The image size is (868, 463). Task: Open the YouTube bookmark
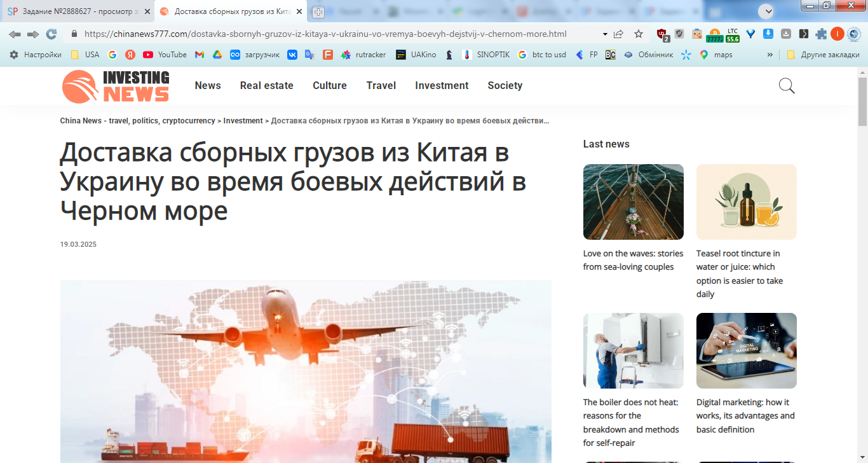[x=165, y=55]
